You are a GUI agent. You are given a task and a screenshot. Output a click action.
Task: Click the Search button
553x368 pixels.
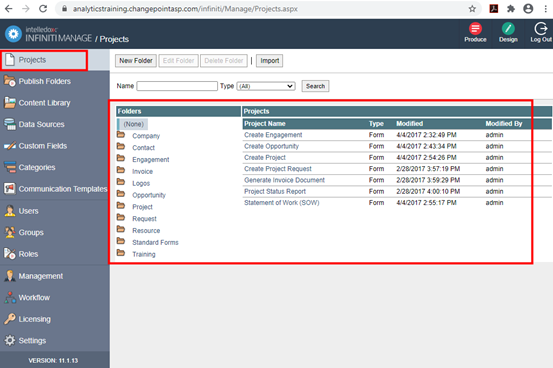coord(315,86)
